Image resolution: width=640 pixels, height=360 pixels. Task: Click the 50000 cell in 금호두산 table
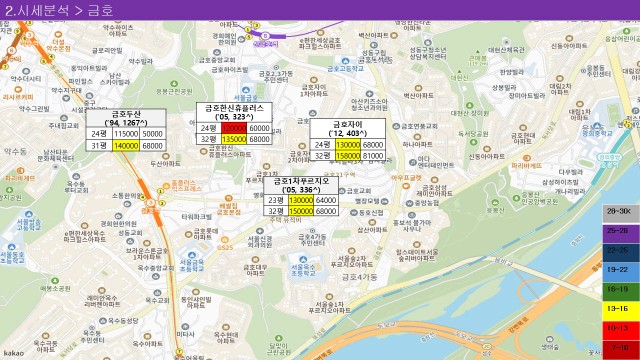pyautogui.click(x=152, y=134)
